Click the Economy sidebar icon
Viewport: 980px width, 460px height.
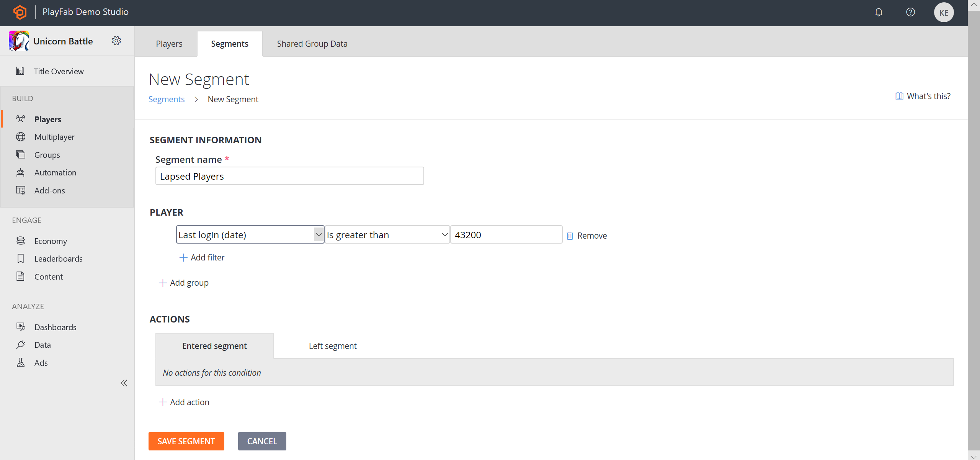pos(21,240)
